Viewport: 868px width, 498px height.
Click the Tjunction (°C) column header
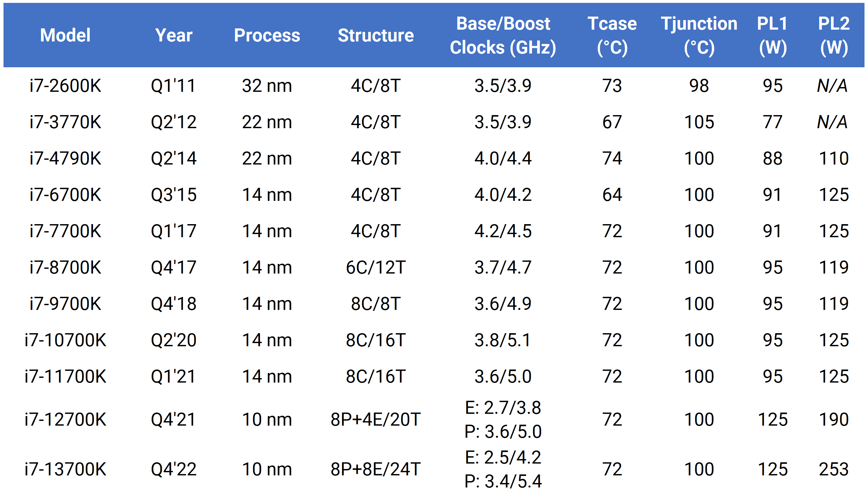click(699, 35)
